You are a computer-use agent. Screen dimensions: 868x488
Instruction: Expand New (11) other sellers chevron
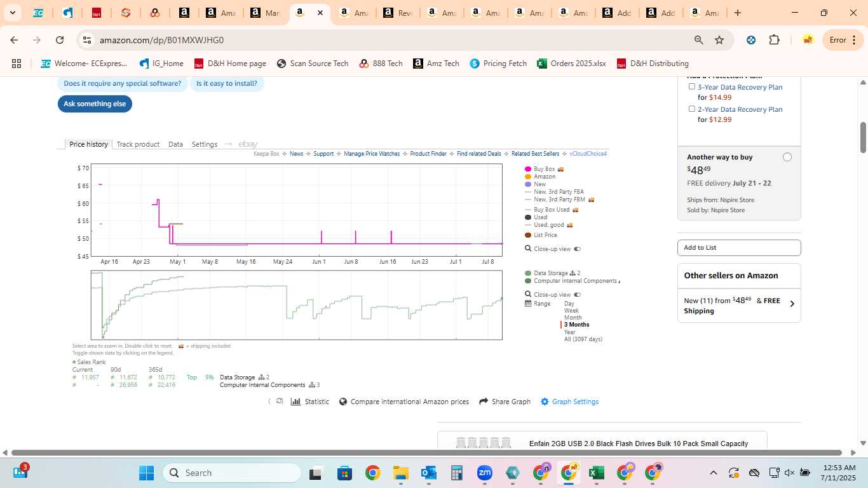tap(792, 304)
